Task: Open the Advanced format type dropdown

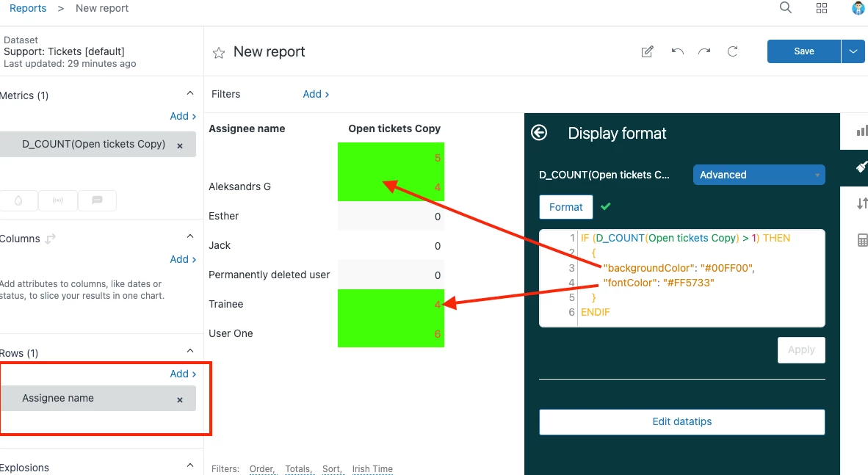Action: (x=759, y=175)
